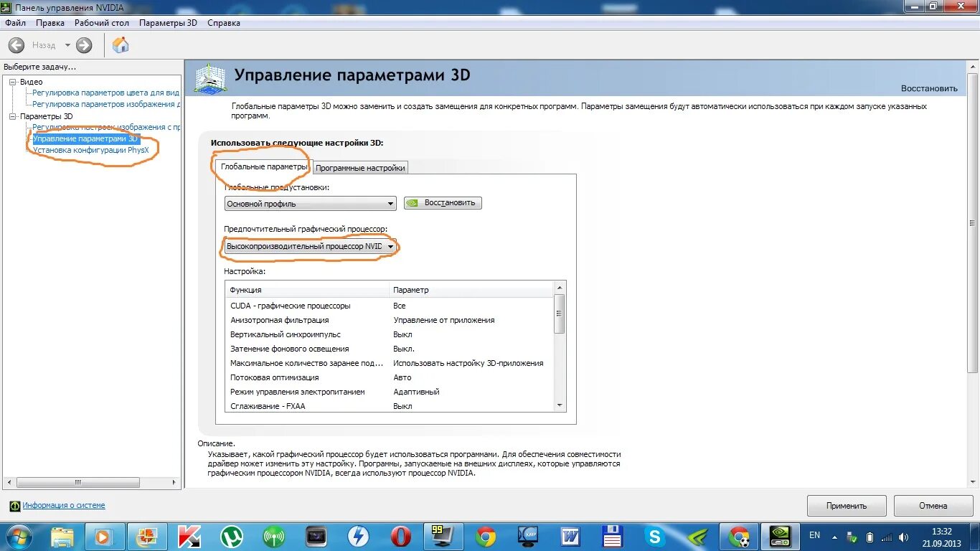Image resolution: width=980 pixels, height=551 pixels.
Task: Open Microsoft Word from the taskbar
Action: click(x=570, y=537)
